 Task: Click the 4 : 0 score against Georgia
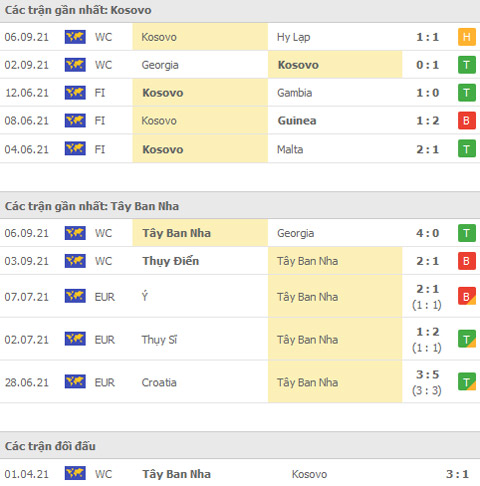click(x=428, y=233)
